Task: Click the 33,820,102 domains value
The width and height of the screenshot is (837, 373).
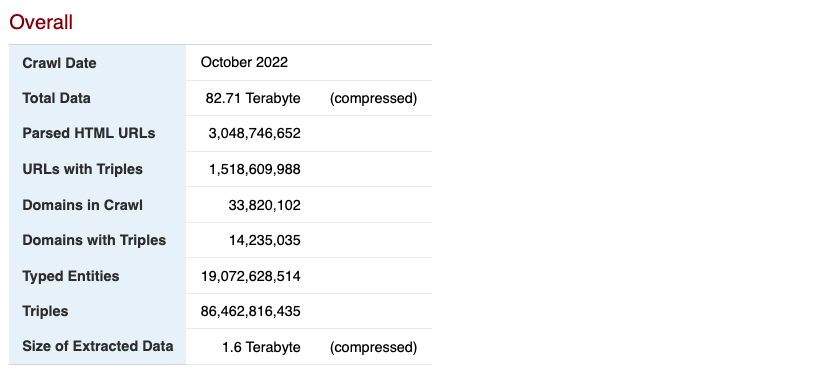Action: coord(264,205)
